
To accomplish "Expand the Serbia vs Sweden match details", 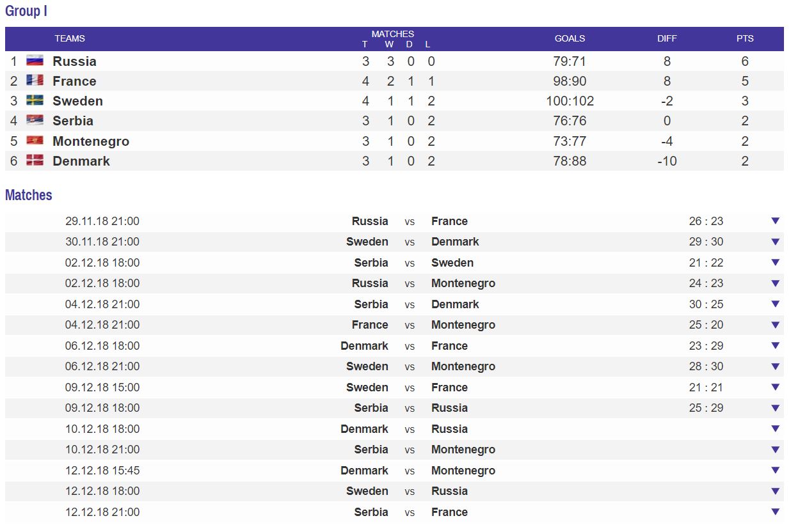I will tap(775, 262).
